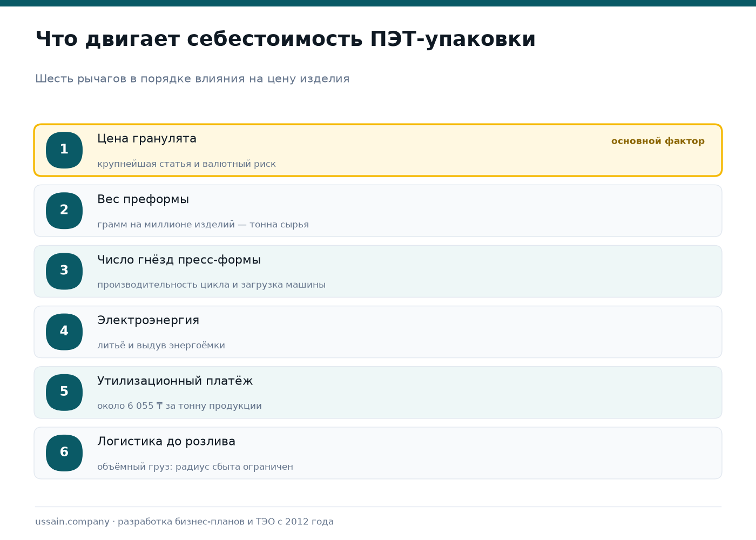756x540 pixels.
Task: Click the footer line starting with "ussain.company"
Action: pyautogui.click(x=184, y=522)
